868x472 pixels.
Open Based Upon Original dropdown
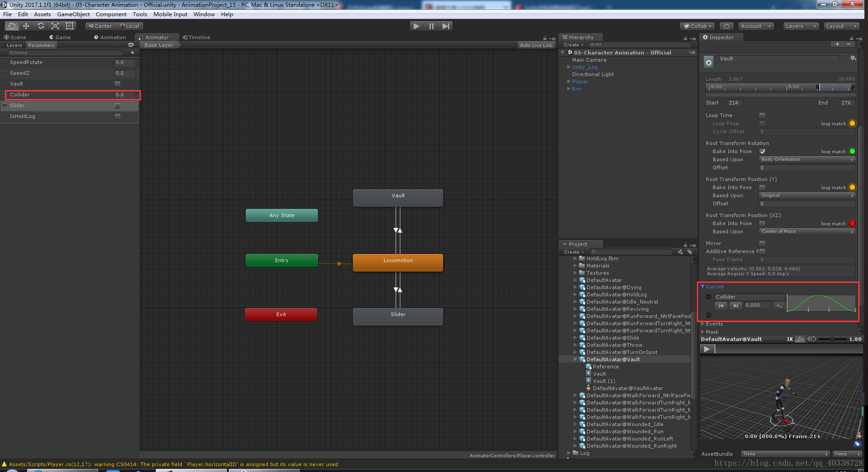coord(807,195)
